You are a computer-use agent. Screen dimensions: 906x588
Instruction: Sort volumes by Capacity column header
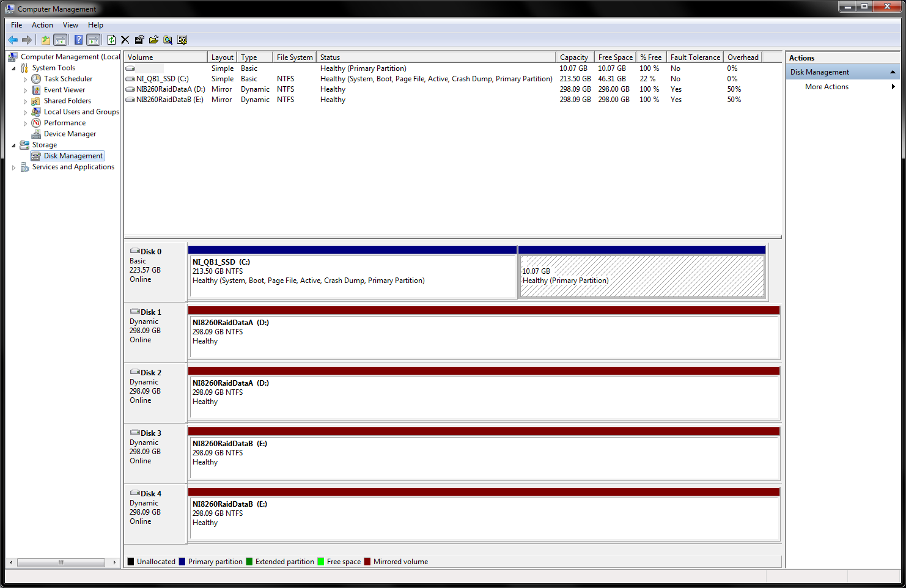pos(575,57)
